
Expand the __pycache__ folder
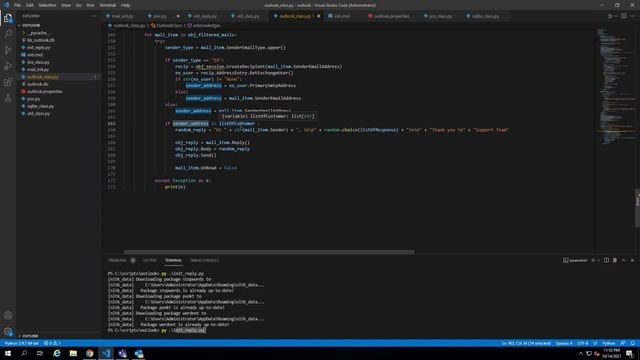coord(38,33)
